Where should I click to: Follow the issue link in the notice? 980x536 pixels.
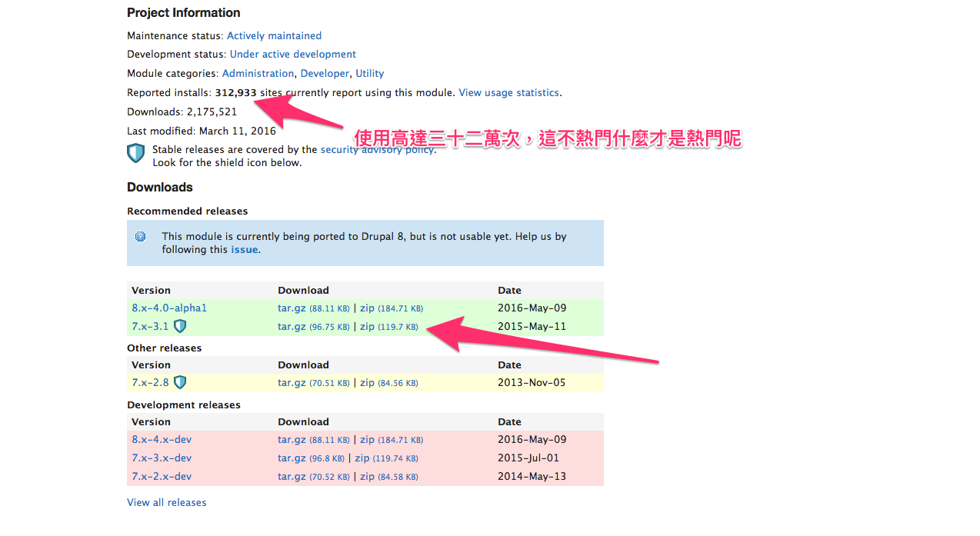[245, 250]
